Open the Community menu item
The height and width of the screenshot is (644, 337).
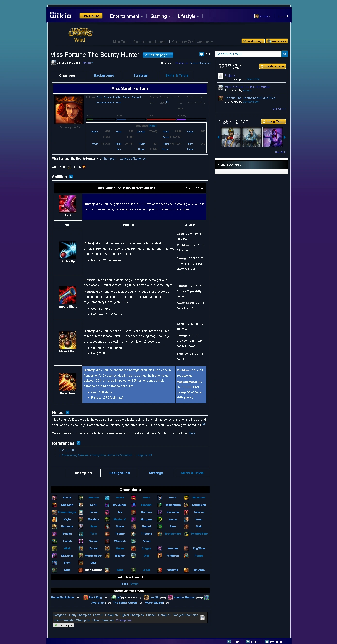tap(205, 42)
